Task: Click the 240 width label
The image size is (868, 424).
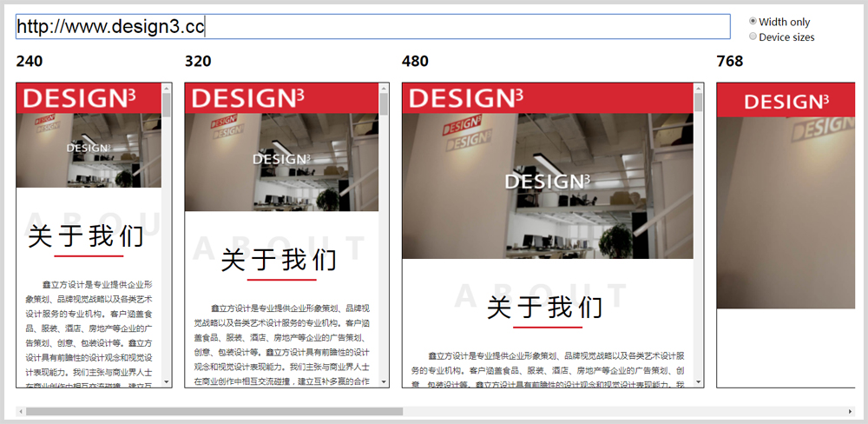Action: click(x=30, y=61)
